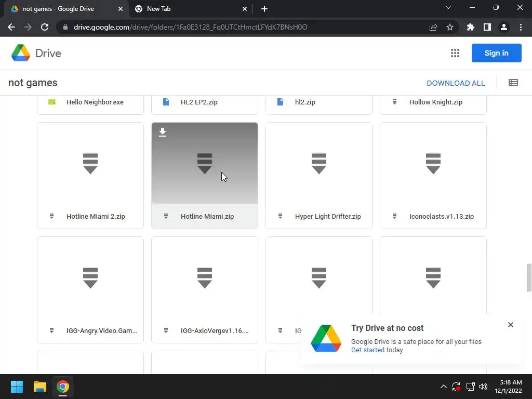Click the IGG-AxioVergev1.16.... label
This screenshot has width=532, height=399.
215,331
